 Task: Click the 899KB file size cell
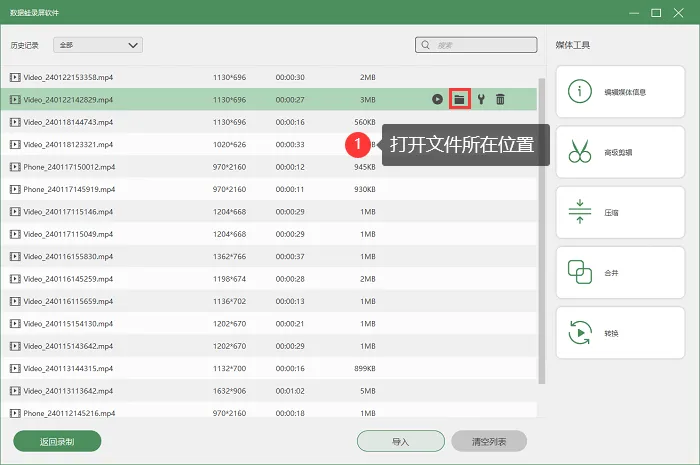[x=365, y=369]
